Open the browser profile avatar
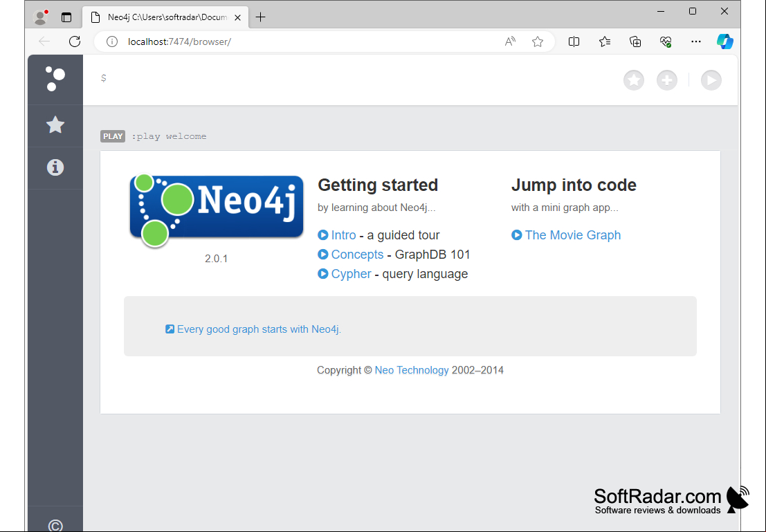Viewport: 766px width, 532px height. click(x=41, y=17)
